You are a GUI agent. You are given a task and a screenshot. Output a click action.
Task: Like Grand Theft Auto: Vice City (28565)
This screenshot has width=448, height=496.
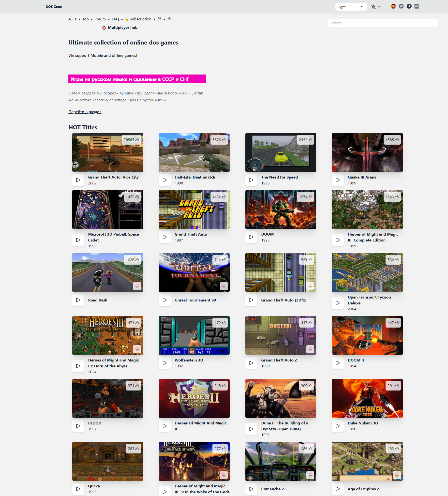(x=131, y=140)
